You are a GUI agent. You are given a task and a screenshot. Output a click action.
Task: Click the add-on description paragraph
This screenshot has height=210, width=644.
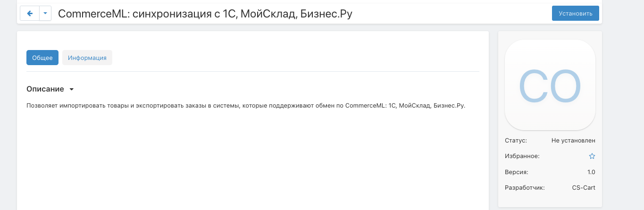click(x=246, y=106)
